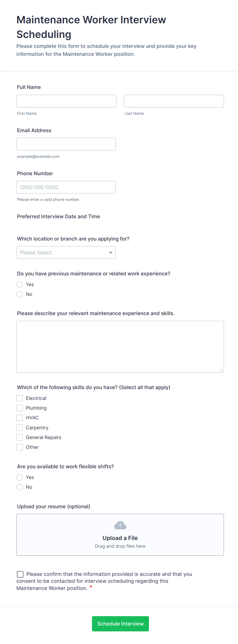238x644 pixels.
Task: Select the Carpentry skill
Action: [19, 428]
